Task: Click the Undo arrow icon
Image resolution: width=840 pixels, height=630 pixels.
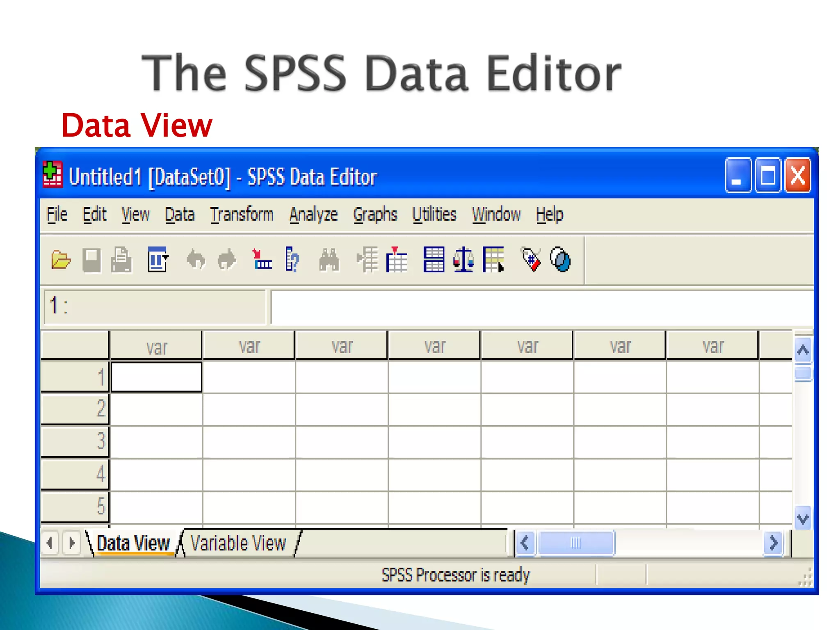Action: click(196, 260)
